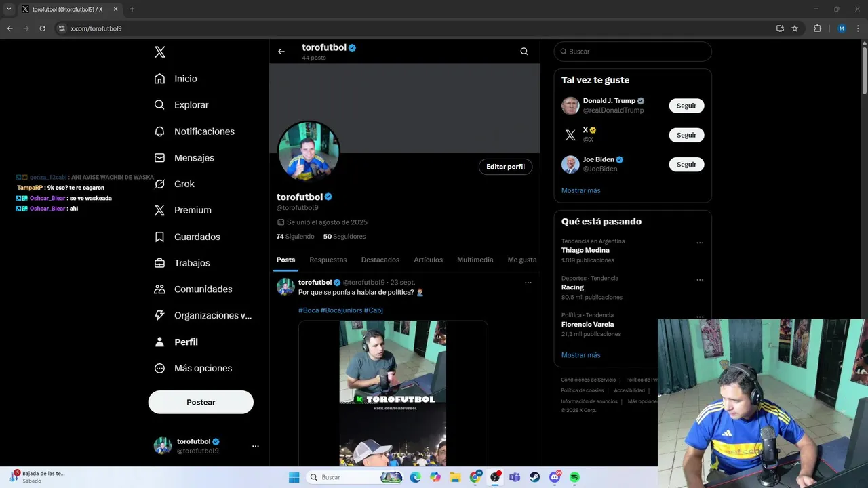Open the Windows Start button
Image resolution: width=868 pixels, height=488 pixels.
(294, 477)
